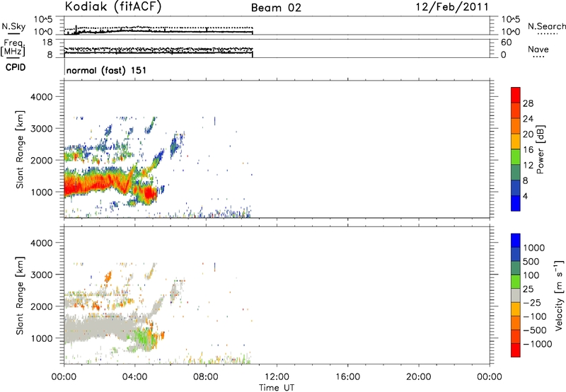This screenshot has height=392, width=566.
Task: Click the 24 label on the power colorbar
Action: click(528, 119)
